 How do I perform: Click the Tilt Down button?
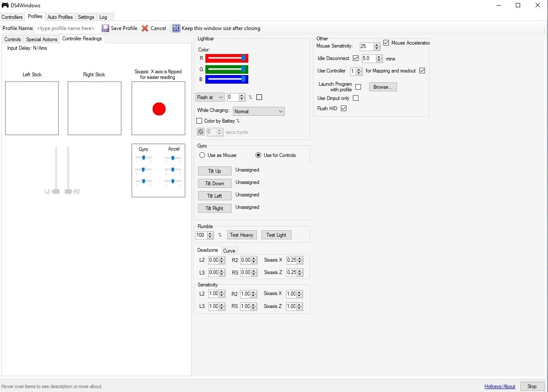click(215, 183)
